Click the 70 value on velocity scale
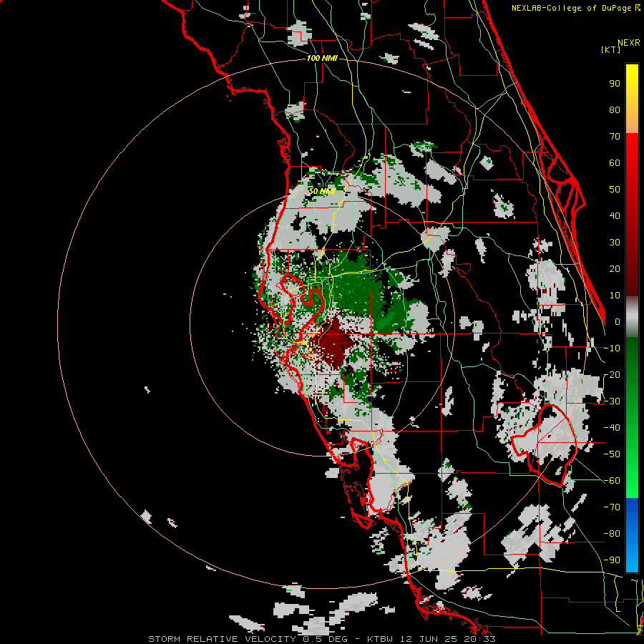 [x=615, y=137]
